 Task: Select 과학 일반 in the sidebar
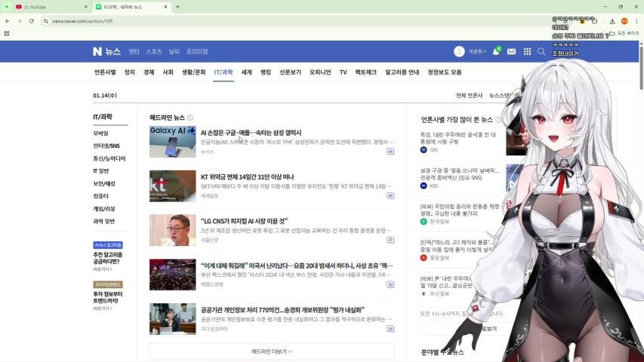point(104,221)
